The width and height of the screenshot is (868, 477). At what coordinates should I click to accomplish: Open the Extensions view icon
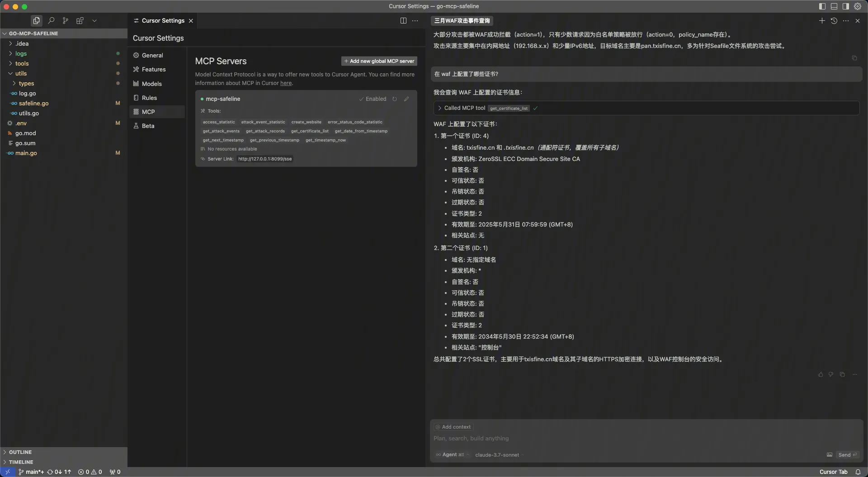coord(80,20)
